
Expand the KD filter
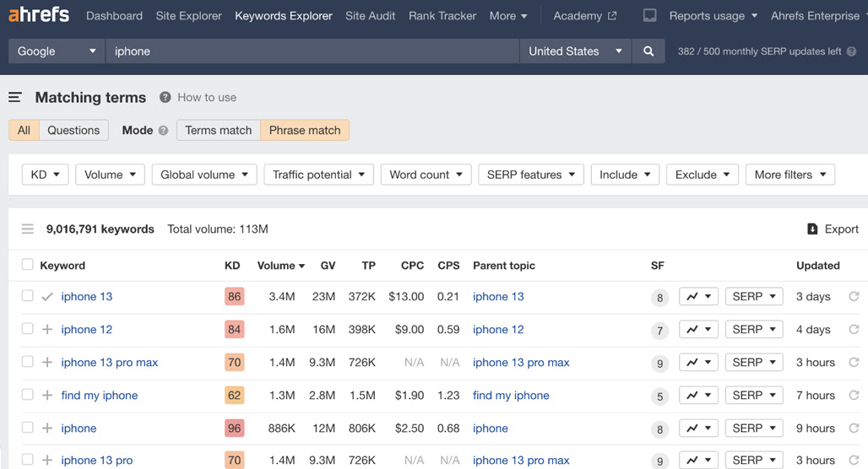(x=45, y=175)
